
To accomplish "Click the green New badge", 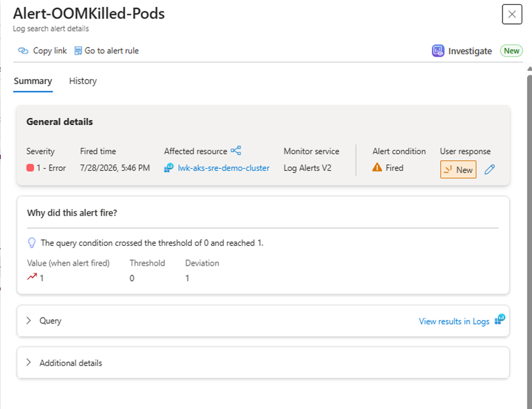I will pyautogui.click(x=512, y=51).
